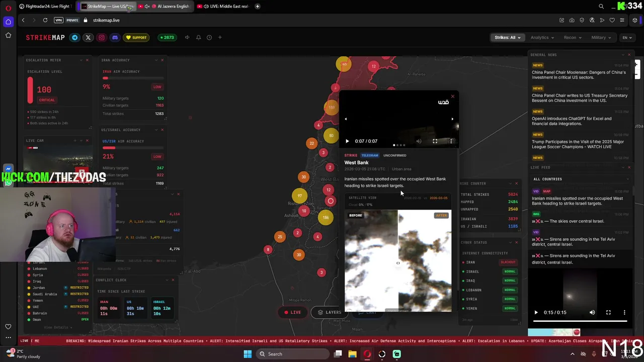Open live feed video options menu
Viewport: 644px width, 362px height.
(x=624, y=312)
